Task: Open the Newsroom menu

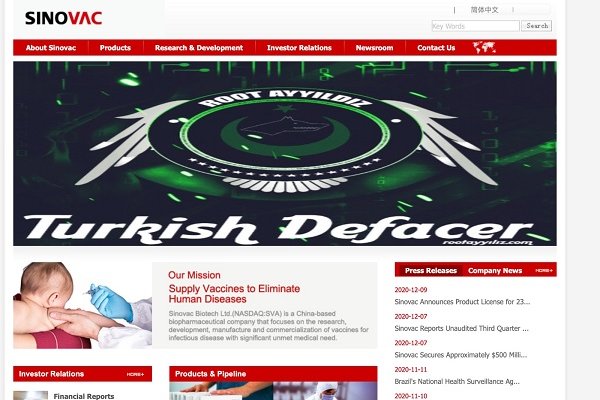Action: 374,48
